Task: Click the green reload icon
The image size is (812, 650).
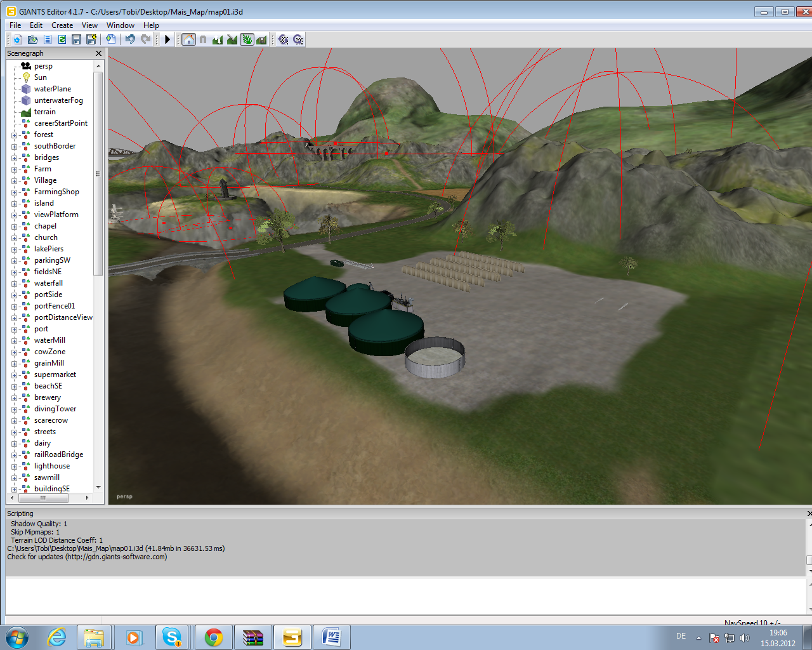Action: 62,39
